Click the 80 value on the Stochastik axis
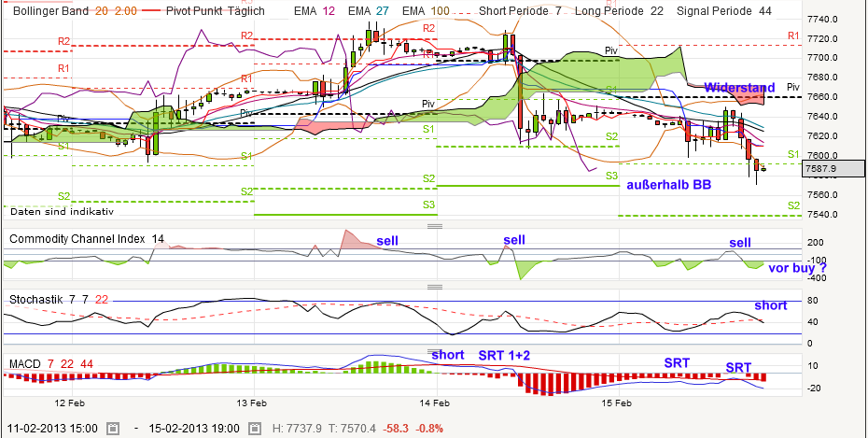The image size is (868, 438). [x=814, y=302]
